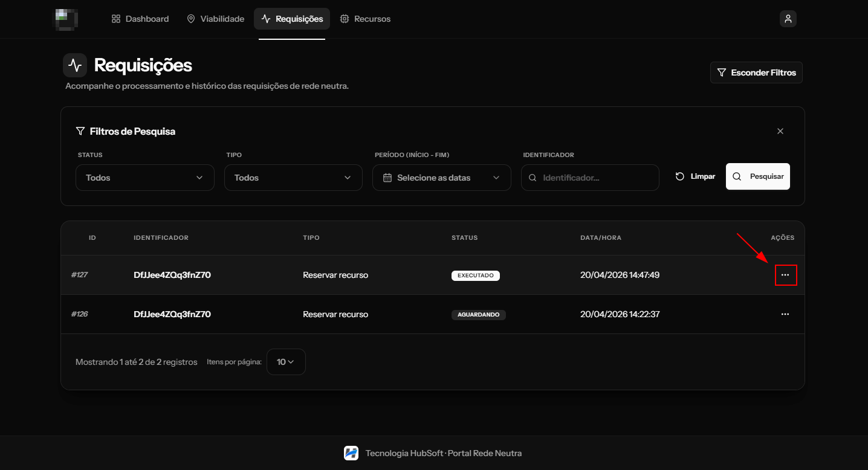Screen dimensions: 868x470
Task: Click Reservar recurso in row #126
Action: [x=335, y=314]
